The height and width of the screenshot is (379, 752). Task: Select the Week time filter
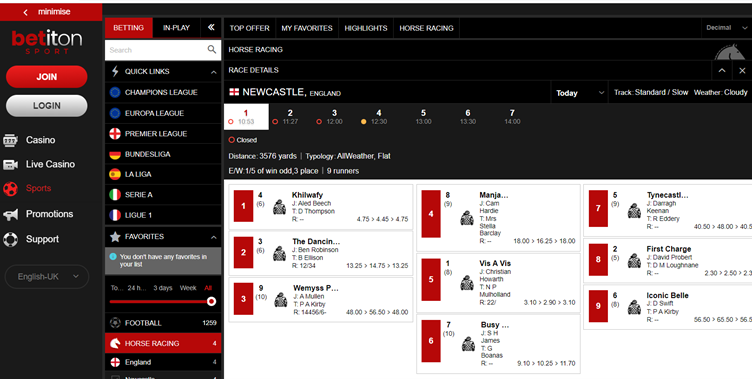pos(188,288)
